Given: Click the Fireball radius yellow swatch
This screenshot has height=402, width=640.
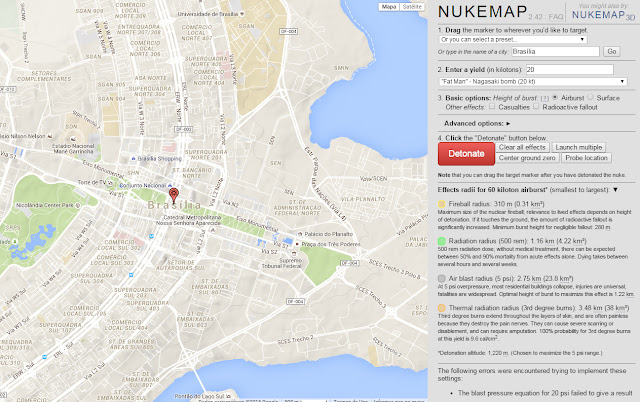Looking at the screenshot, I should pos(442,204).
